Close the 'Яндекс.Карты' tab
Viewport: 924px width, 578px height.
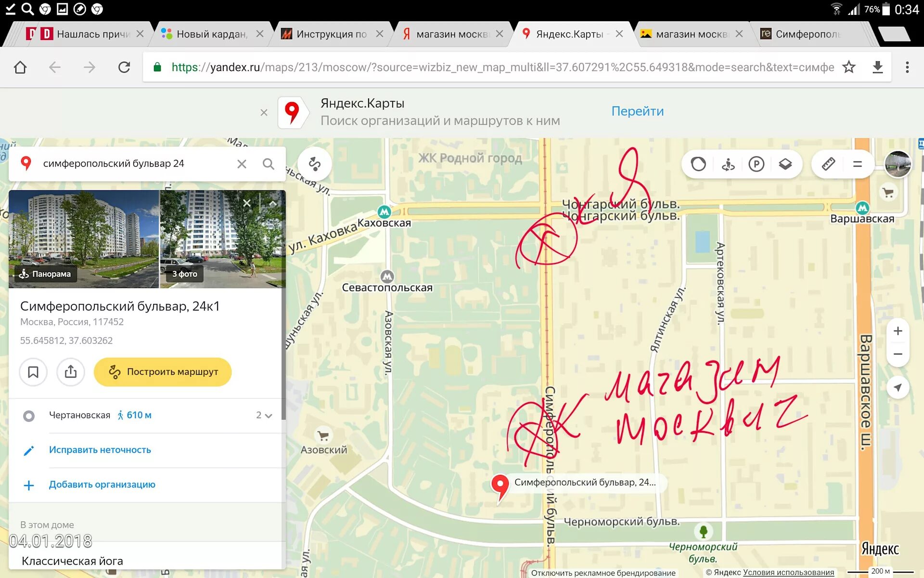[619, 34]
